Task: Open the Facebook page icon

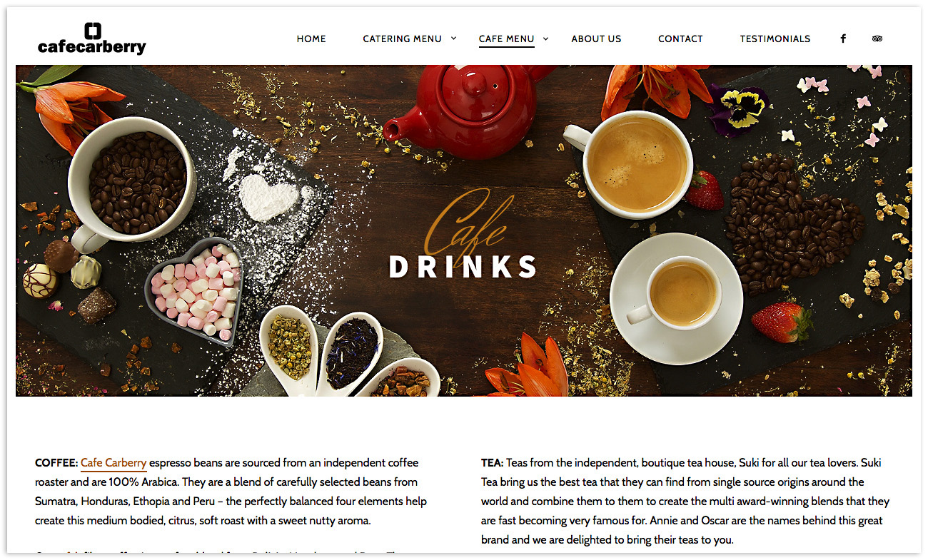Action: [843, 39]
